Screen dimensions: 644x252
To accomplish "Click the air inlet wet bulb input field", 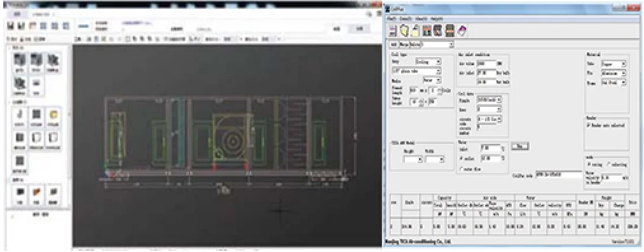I will [487, 82].
